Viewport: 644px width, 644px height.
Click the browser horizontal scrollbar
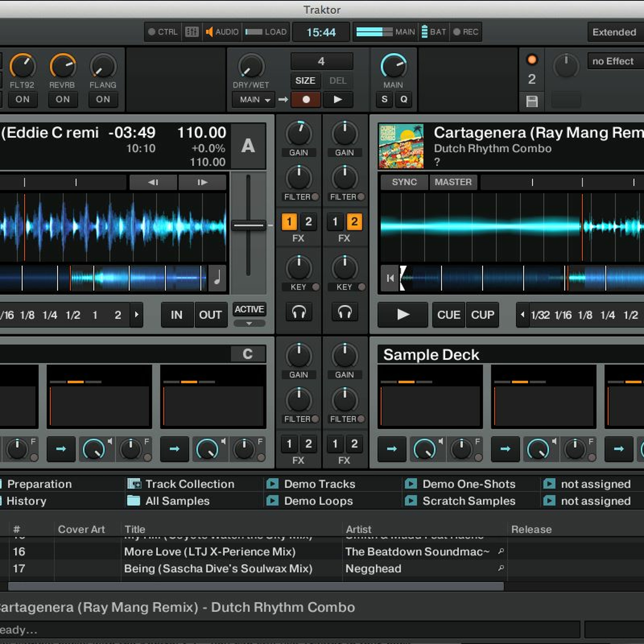click(x=256, y=586)
